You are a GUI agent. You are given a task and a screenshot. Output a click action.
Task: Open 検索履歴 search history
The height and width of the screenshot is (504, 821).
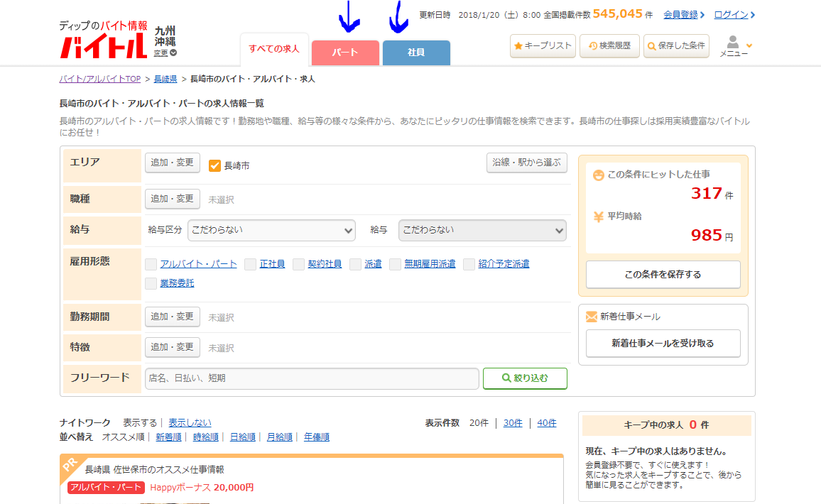[609, 45]
